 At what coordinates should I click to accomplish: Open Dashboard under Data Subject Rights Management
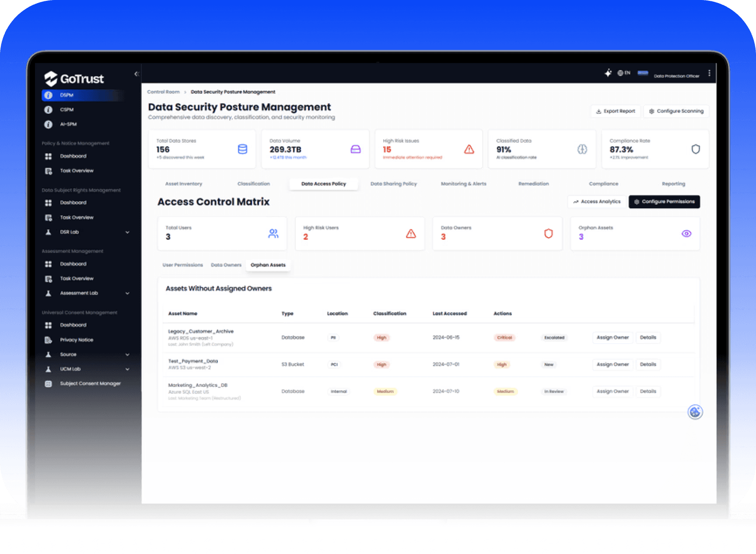pyautogui.click(x=73, y=203)
